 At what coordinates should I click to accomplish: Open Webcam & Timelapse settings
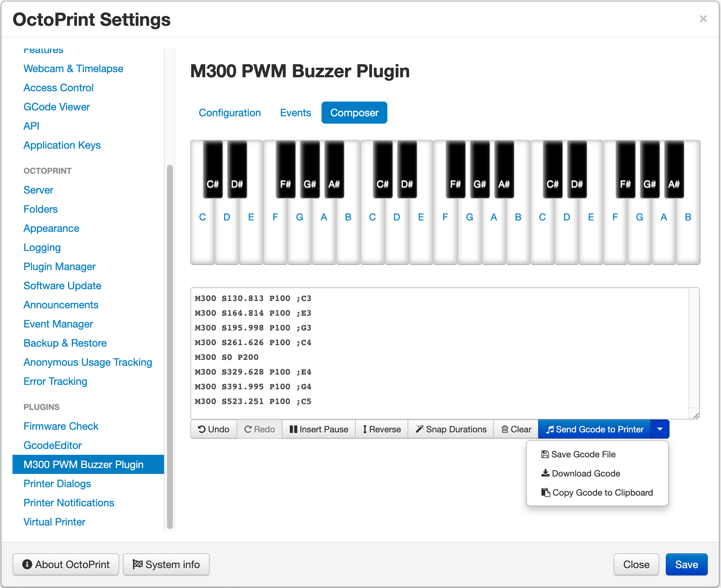pyautogui.click(x=73, y=69)
